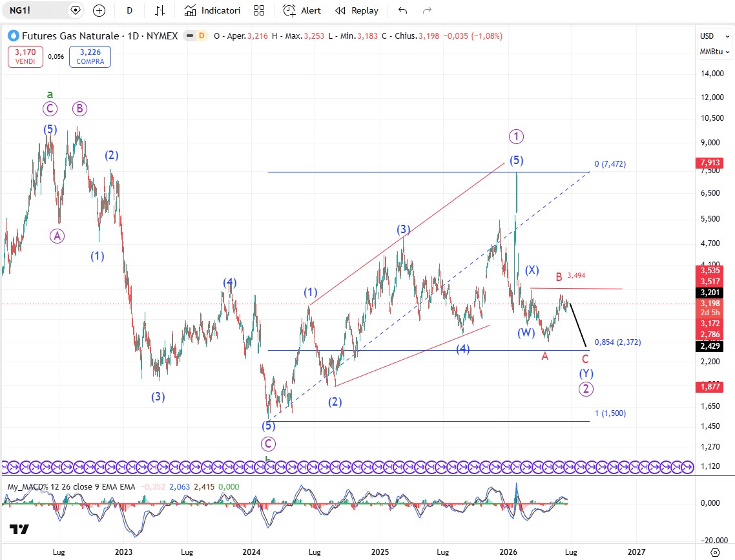Viewport: 735px width, 560px height.
Task: Select the (W) wave label
Action: pos(526,333)
